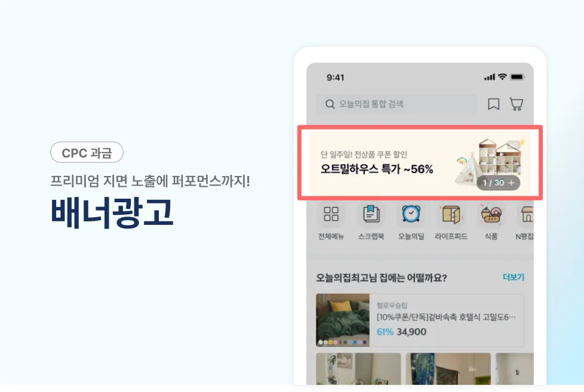Open 오늘의딜 alarm clock icon
The image size is (584, 392).
[x=411, y=214]
